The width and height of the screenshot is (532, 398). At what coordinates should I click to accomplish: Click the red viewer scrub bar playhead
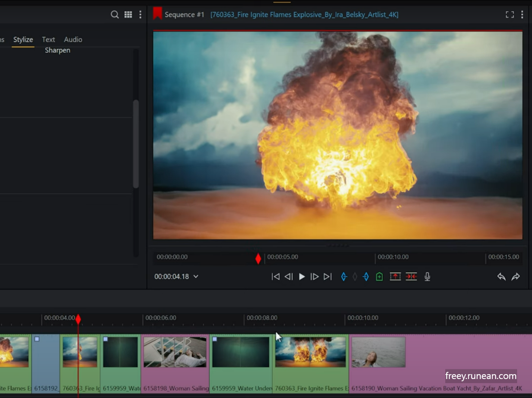tap(258, 258)
